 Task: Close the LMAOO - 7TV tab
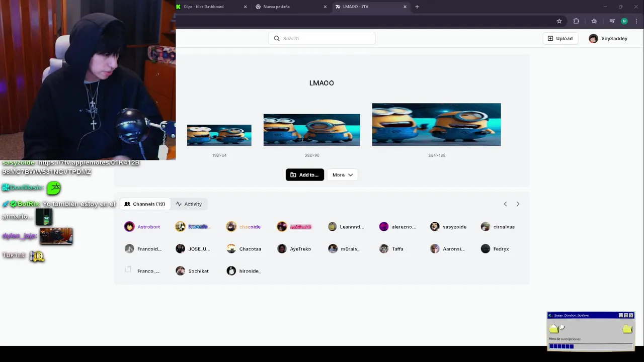pos(405,7)
